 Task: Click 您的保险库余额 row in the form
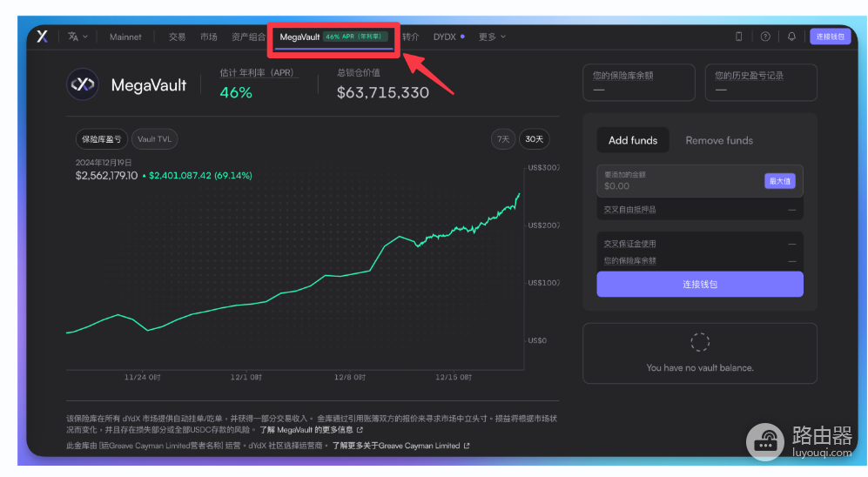(x=700, y=260)
